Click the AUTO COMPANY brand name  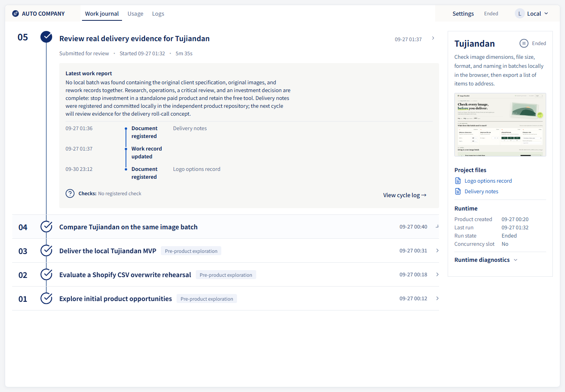pos(43,14)
